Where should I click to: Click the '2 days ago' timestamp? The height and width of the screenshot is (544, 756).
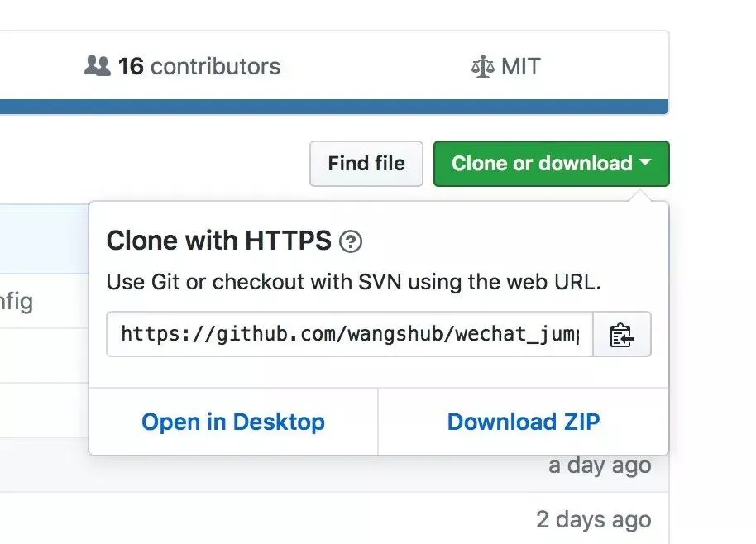pyautogui.click(x=593, y=520)
